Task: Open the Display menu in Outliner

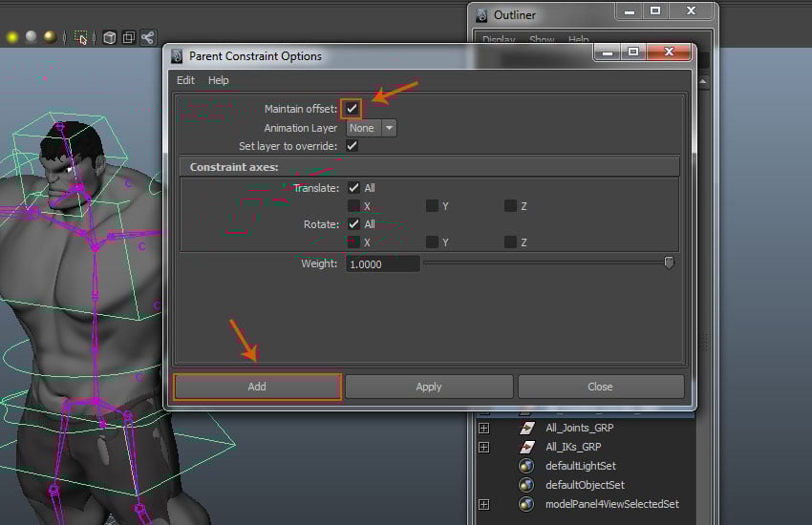Action: [x=499, y=39]
